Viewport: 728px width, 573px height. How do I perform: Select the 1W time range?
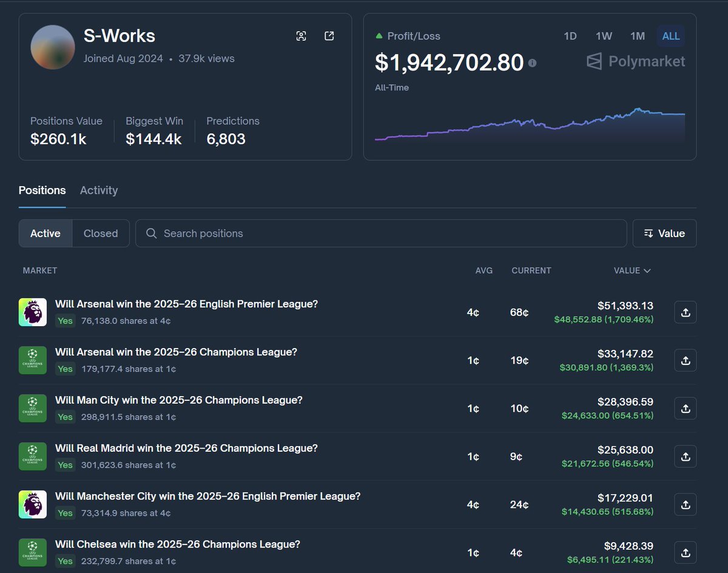(x=604, y=36)
